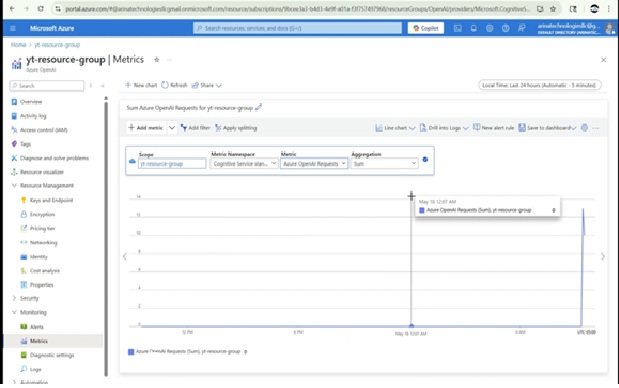Open Copilot in the Azure header
Screen dimensions: 619x388
[x=426, y=28]
